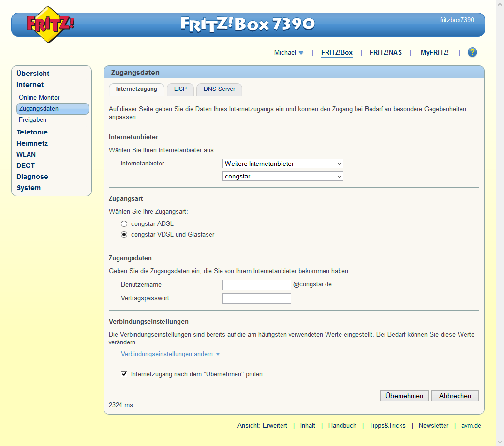Viewport: 504px width, 446px height.
Task: Open the congstar provider dropdown
Action: 282,177
